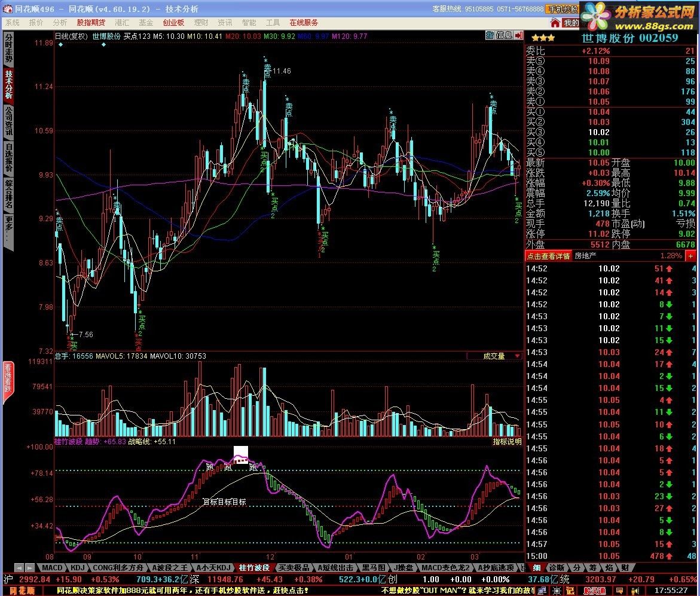The height and width of the screenshot is (596, 700).
Task: Click the 同花顺 logo in status bar
Action: coord(22,590)
